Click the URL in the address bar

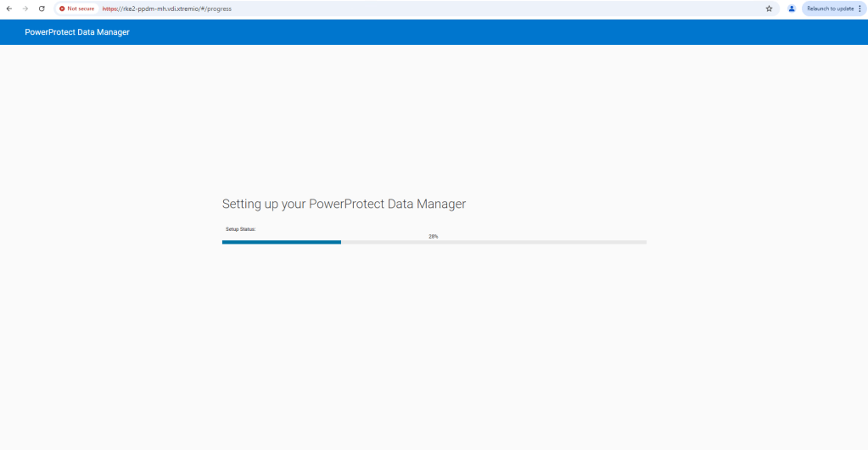click(x=166, y=8)
